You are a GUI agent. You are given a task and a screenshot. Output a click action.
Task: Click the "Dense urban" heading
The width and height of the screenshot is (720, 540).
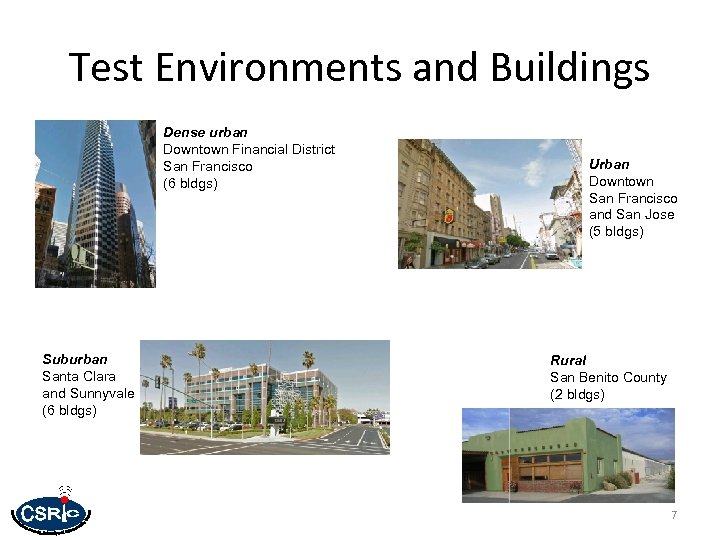click(x=205, y=133)
